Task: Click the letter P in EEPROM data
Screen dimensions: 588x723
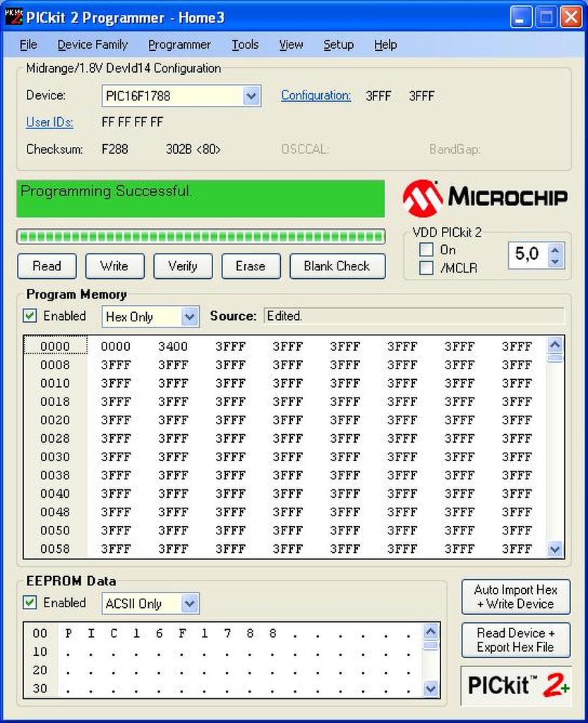Action: [68, 633]
